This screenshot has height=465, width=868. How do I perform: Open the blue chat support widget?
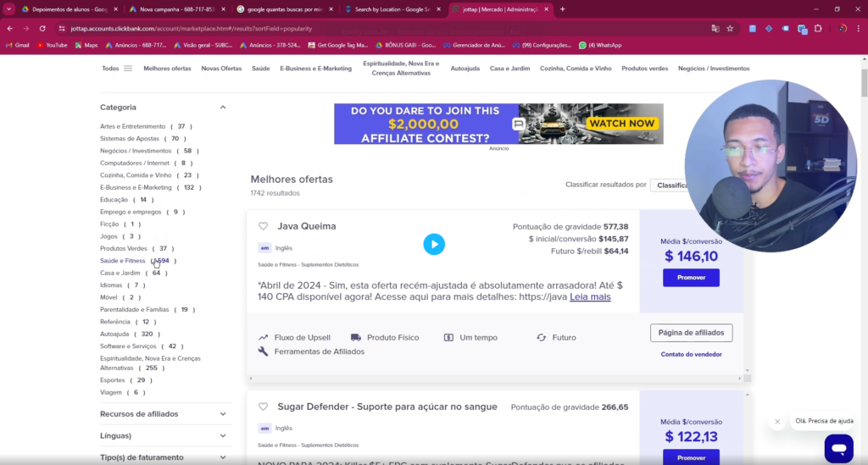838,447
